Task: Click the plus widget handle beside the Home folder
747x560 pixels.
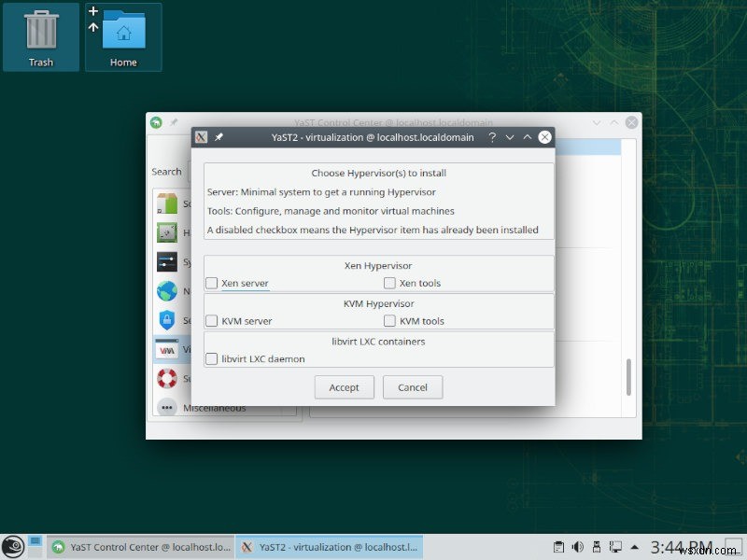Action: tap(93, 10)
